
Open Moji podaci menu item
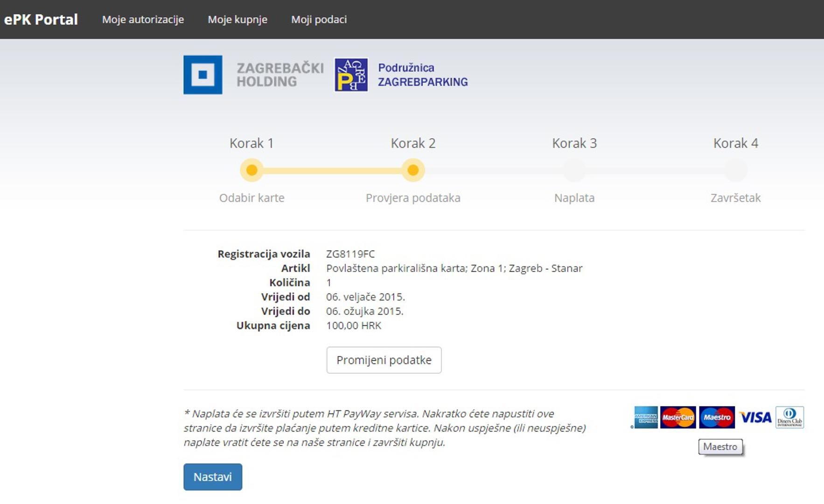tap(319, 20)
